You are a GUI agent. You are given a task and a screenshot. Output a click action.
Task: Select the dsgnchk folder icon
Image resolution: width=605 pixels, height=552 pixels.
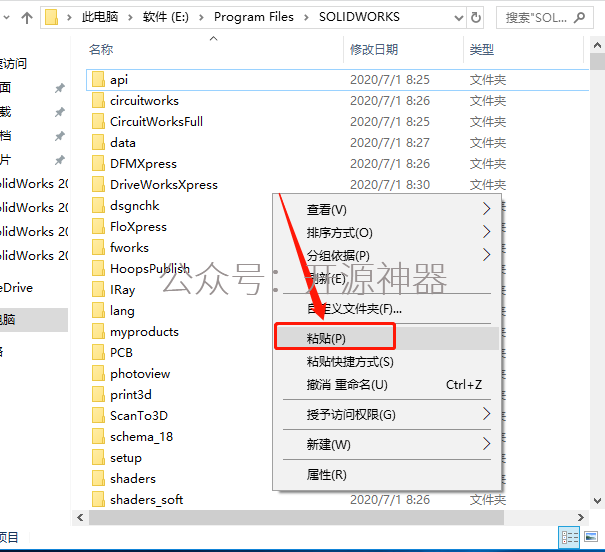[98, 206]
